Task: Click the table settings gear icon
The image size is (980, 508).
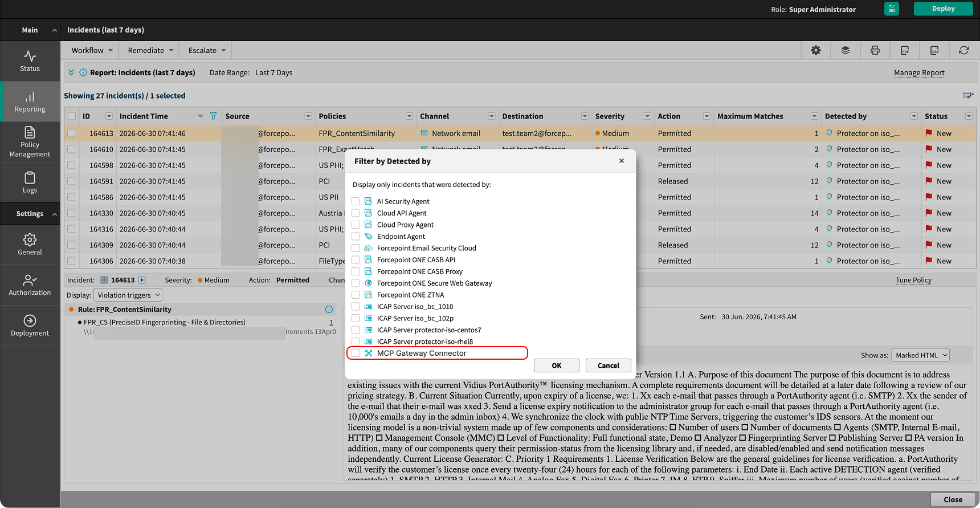Action: [x=816, y=50]
